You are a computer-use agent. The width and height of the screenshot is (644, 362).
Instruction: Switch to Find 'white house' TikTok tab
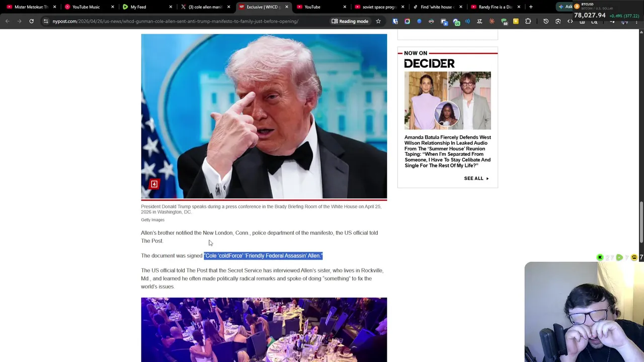pyautogui.click(x=438, y=7)
